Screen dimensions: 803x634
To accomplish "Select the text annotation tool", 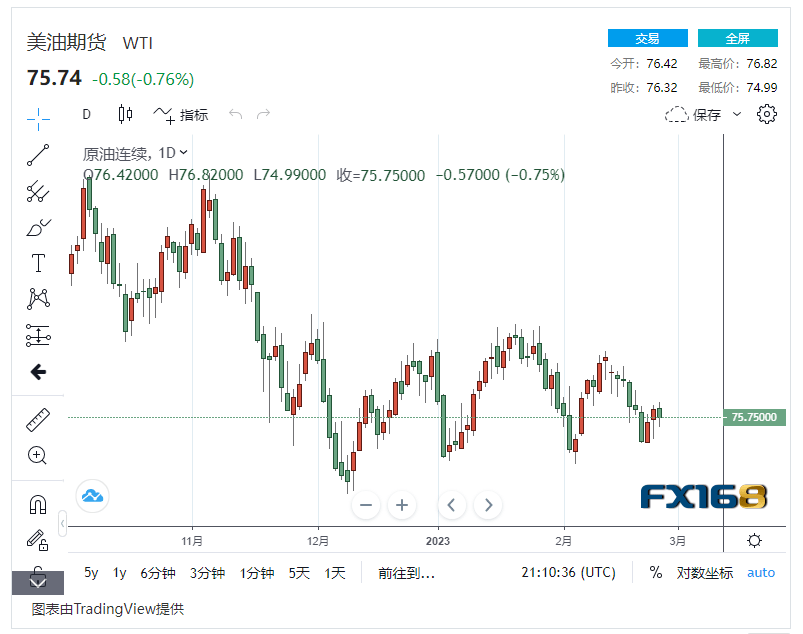I will click(x=38, y=263).
